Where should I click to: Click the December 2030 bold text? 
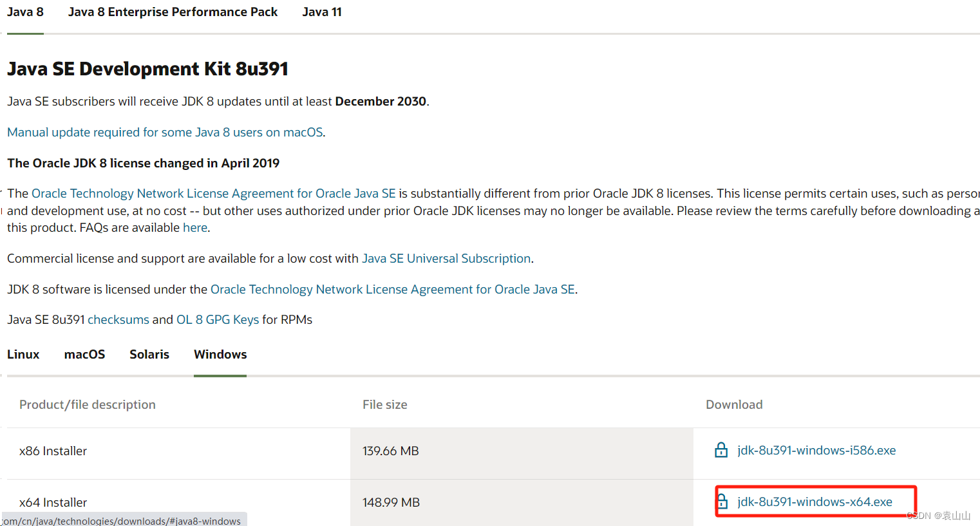tap(381, 101)
